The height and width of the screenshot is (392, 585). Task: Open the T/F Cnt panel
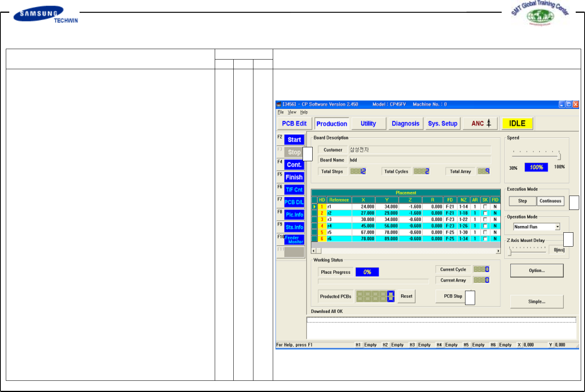click(x=294, y=190)
